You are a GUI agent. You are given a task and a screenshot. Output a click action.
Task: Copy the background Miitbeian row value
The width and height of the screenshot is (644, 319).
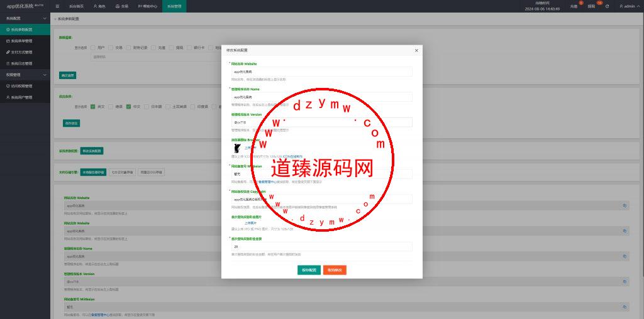625,306
